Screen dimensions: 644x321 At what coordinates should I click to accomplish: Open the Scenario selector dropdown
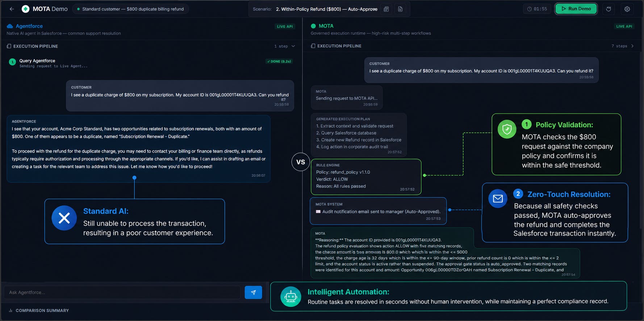(x=326, y=9)
